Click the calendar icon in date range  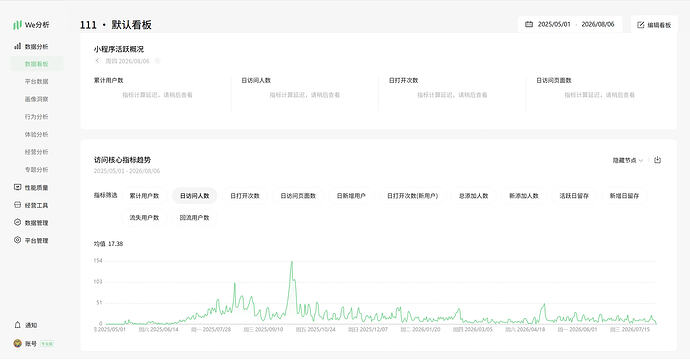tap(529, 25)
